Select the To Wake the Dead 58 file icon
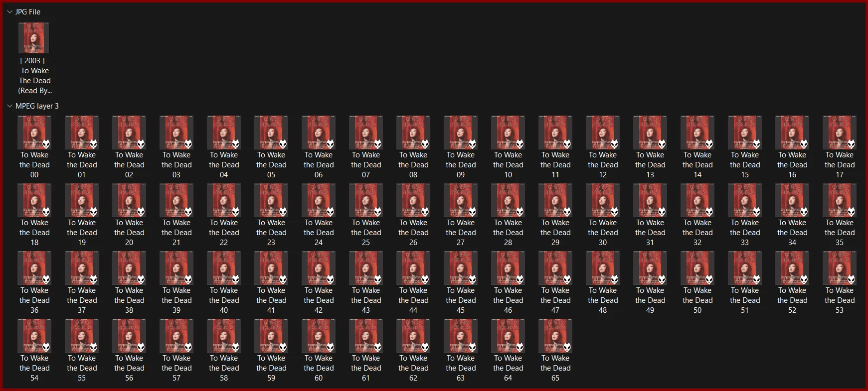Screen dimensions: 868x391 224,336
